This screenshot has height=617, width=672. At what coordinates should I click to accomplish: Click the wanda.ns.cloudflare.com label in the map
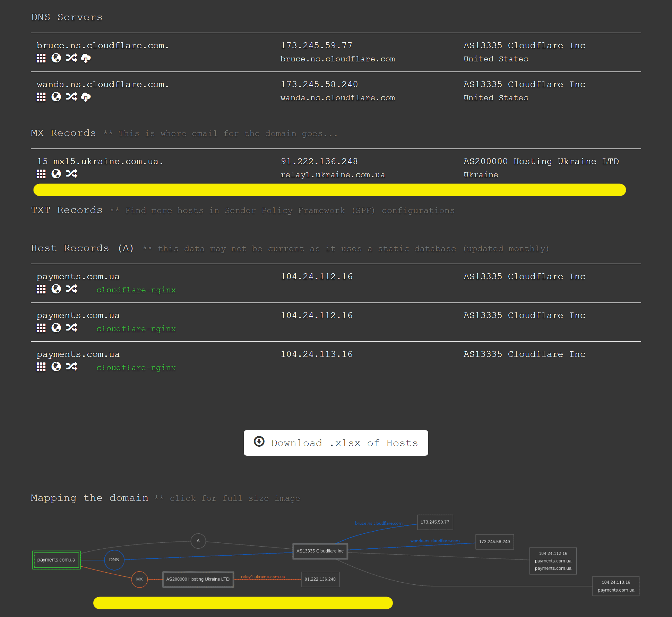click(x=435, y=541)
